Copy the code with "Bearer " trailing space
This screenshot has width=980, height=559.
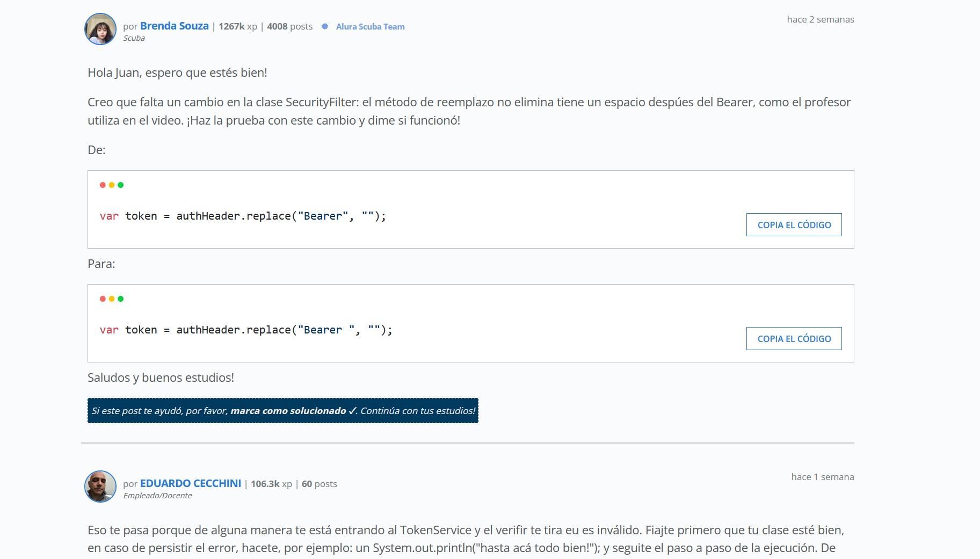(x=794, y=339)
